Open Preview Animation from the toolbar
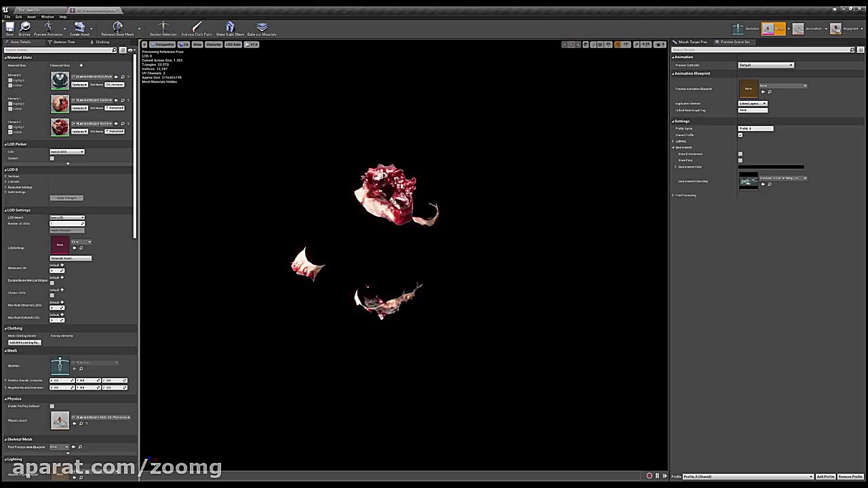 tap(48, 28)
